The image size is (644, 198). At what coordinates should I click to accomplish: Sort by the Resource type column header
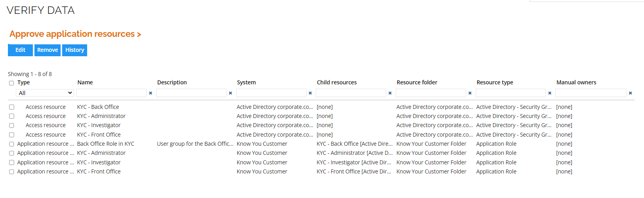495,82
